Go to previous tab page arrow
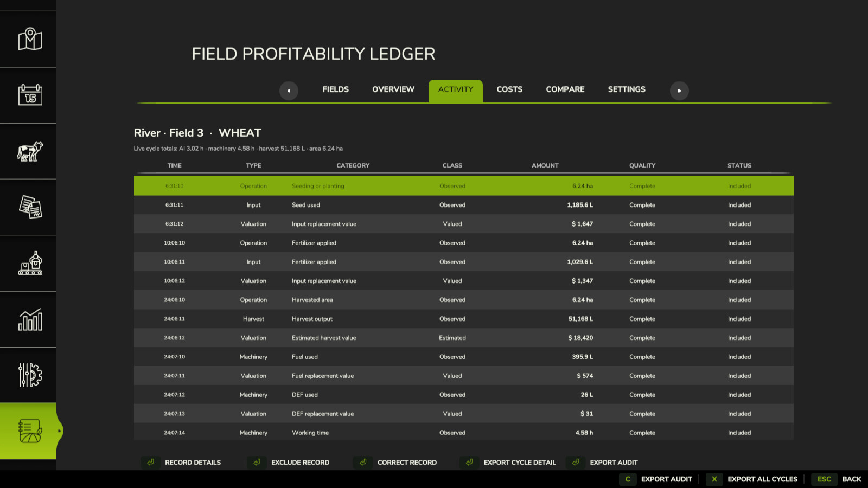 pos(289,91)
